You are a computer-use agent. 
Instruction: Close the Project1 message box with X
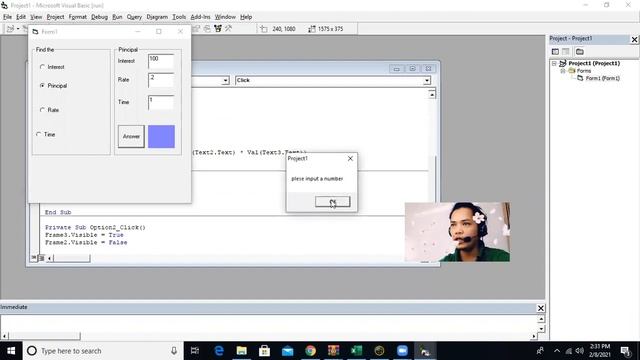pos(350,158)
